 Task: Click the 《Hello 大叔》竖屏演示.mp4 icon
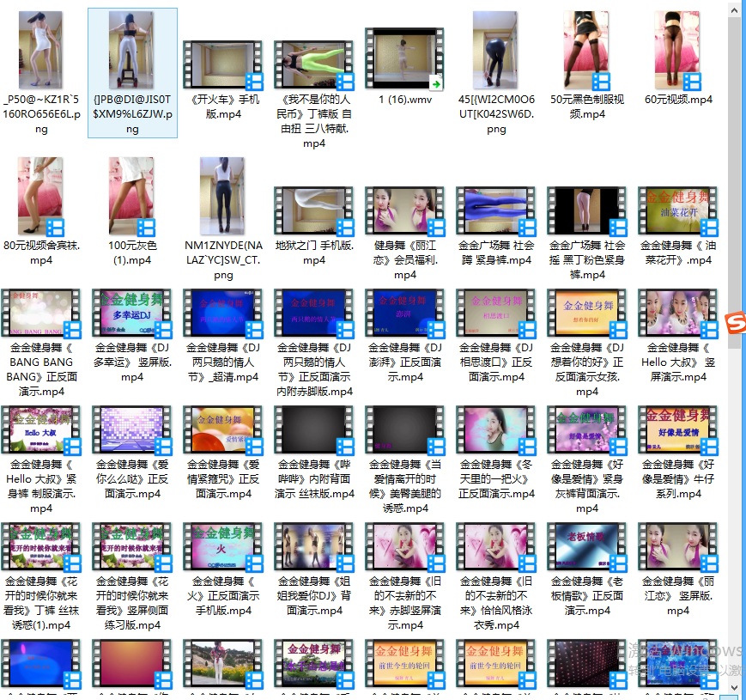(x=677, y=313)
